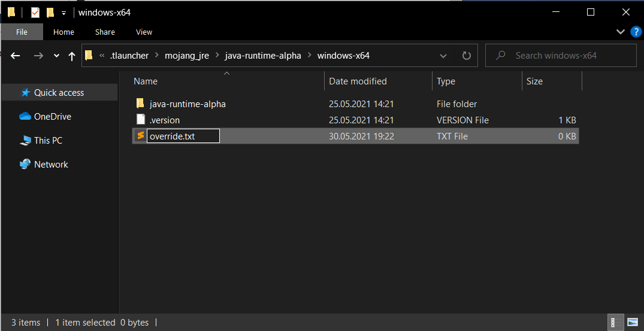Select the .version file

click(x=355, y=120)
